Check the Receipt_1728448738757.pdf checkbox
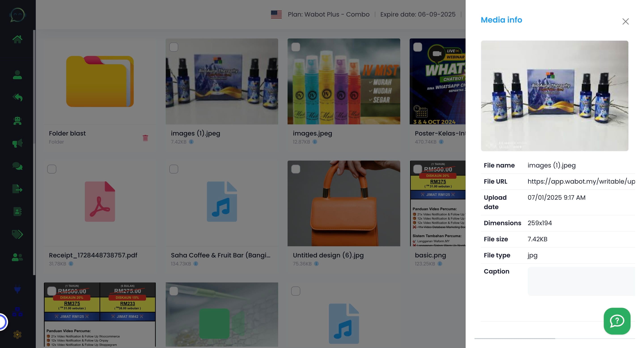Screen dimensions: 644x348 tap(52, 169)
